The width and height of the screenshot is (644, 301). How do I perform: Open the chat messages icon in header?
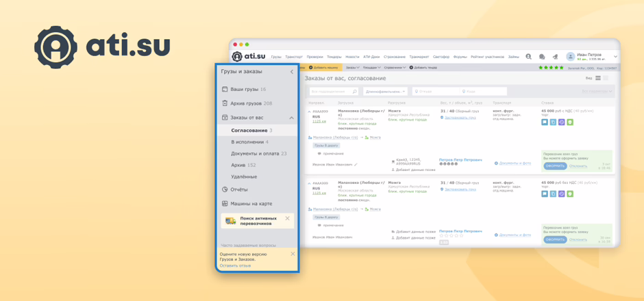[x=542, y=57]
